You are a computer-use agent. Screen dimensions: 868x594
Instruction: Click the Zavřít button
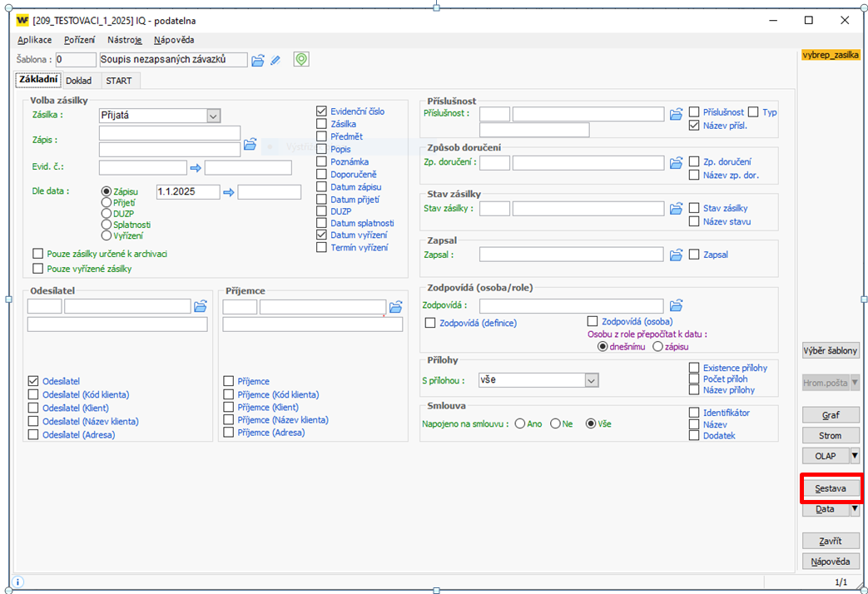tap(831, 541)
